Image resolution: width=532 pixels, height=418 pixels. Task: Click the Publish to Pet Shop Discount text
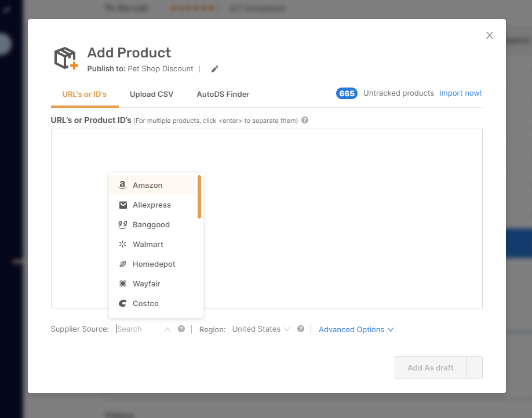140,69
